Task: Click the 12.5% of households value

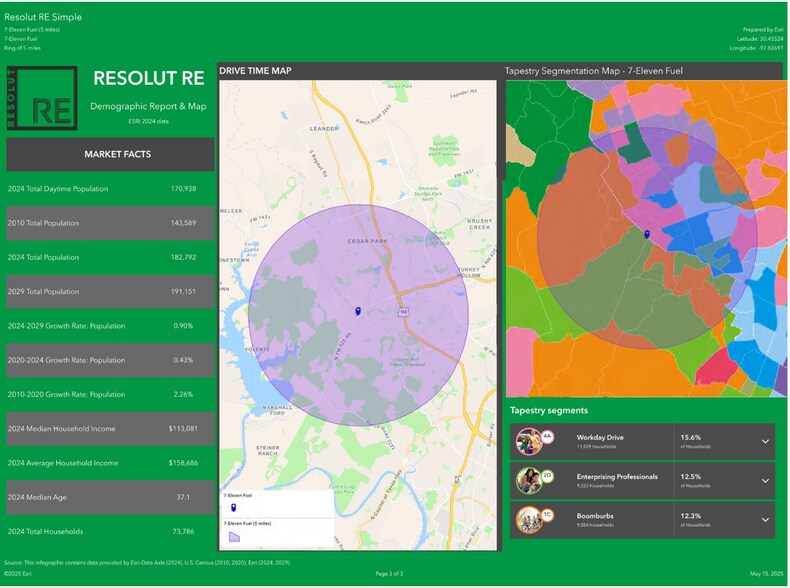Action: tap(691, 477)
